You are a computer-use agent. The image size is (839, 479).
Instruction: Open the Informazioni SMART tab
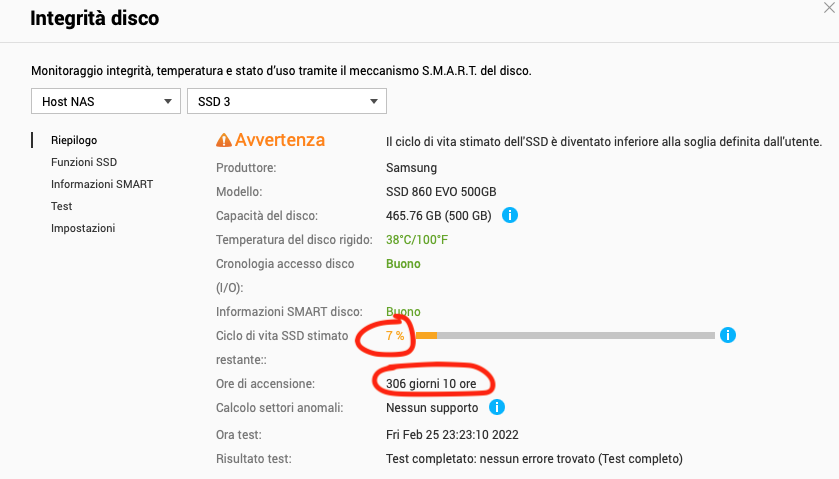pos(102,184)
